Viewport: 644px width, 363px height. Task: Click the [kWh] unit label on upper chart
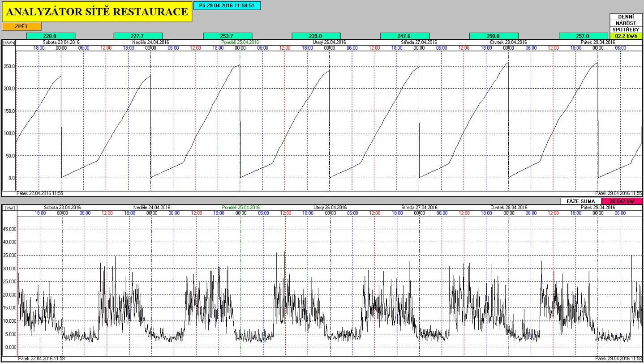coord(9,43)
